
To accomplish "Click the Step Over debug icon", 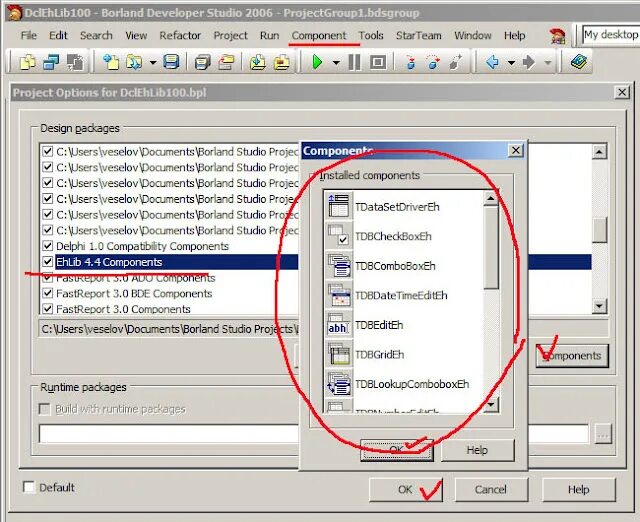I will pyautogui.click(x=433, y=62).
